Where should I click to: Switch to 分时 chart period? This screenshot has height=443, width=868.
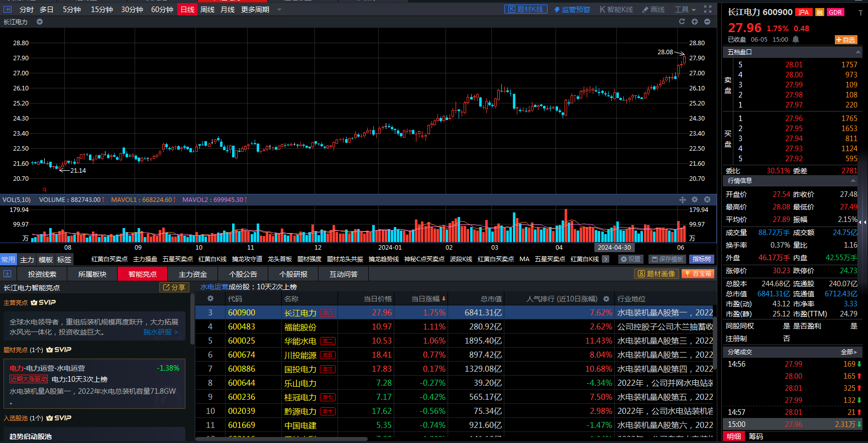pos(27,10)
